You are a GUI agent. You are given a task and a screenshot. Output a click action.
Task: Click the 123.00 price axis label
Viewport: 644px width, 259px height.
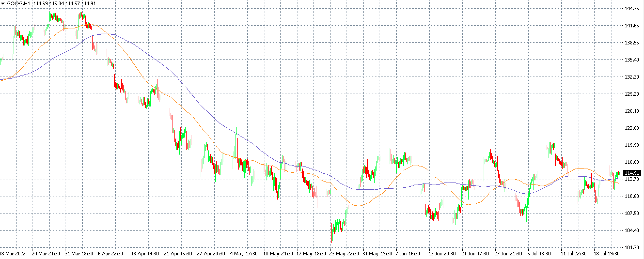(x=632, y=128)
